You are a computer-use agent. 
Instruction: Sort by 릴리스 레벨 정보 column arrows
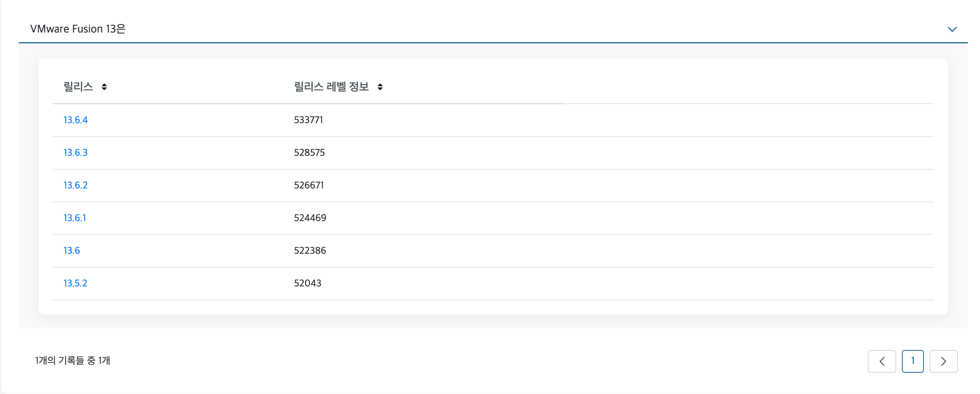380,87
